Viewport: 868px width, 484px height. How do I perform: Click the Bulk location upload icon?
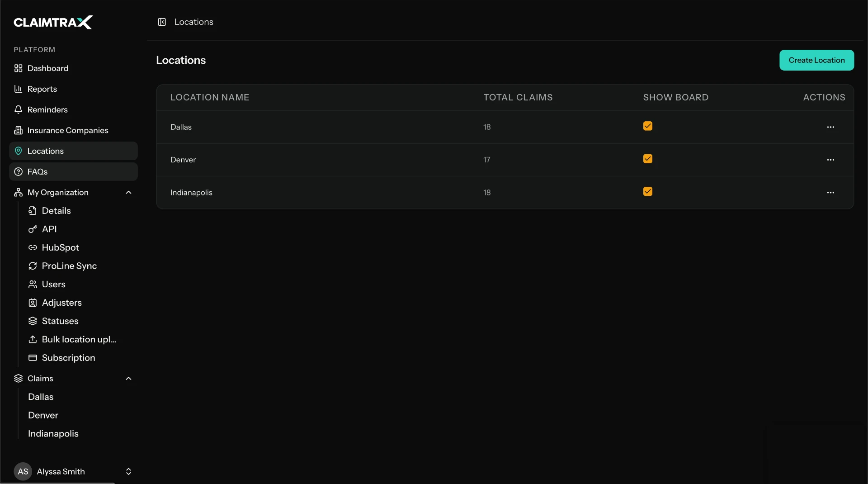[33, 339]
